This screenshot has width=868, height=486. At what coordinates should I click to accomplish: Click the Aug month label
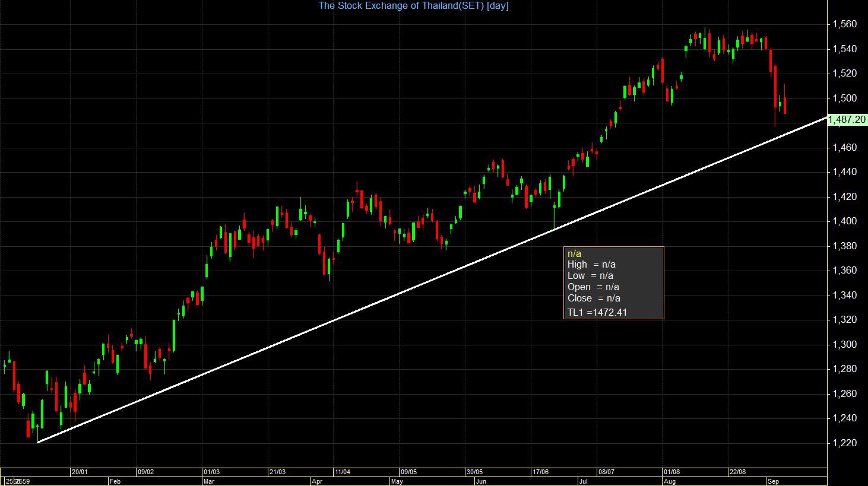coord(670,481)
